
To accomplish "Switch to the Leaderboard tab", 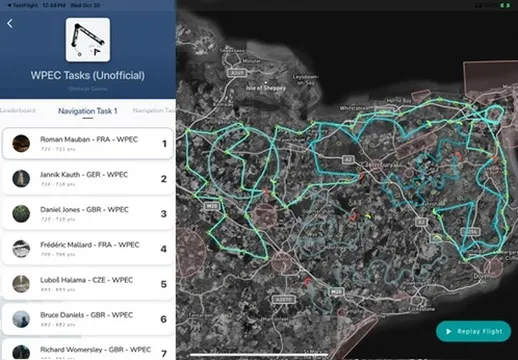I will pyautogui.click(x=17, y=110).
